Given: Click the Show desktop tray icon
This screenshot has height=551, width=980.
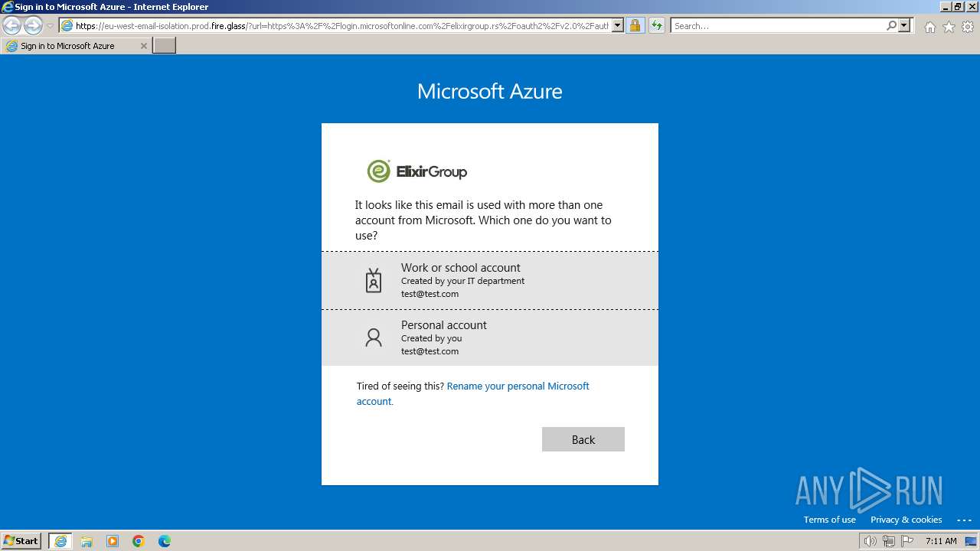Looking at the screenshot, I should (971, 541).
